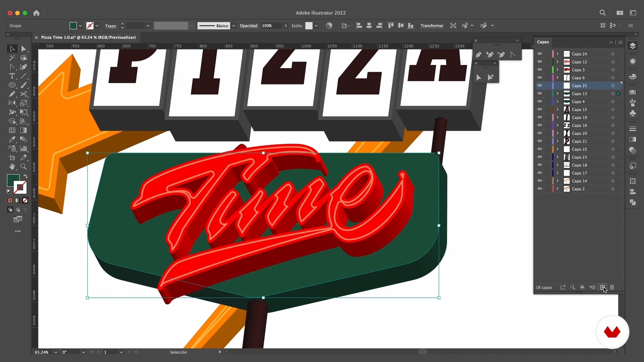This screenshot has width=644, height=362.
Task: Select the Ellipse tool
Action: point(12,85)
